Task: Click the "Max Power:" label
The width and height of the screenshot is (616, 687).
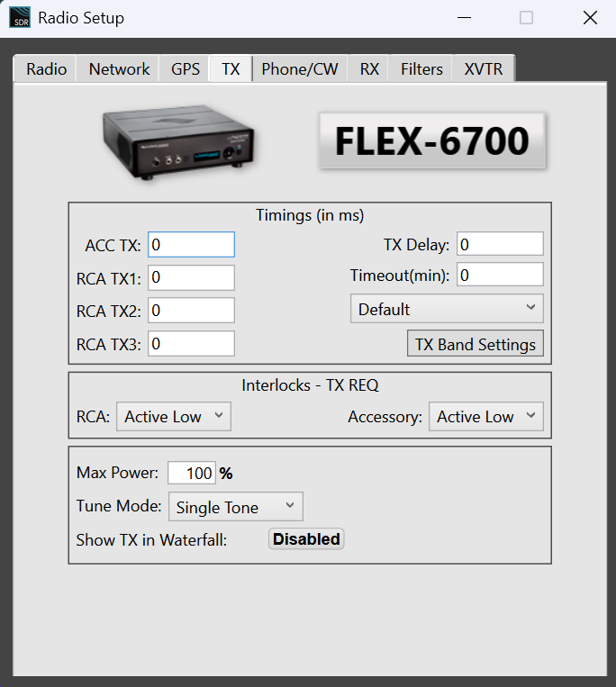Action: tap(117, 473)
